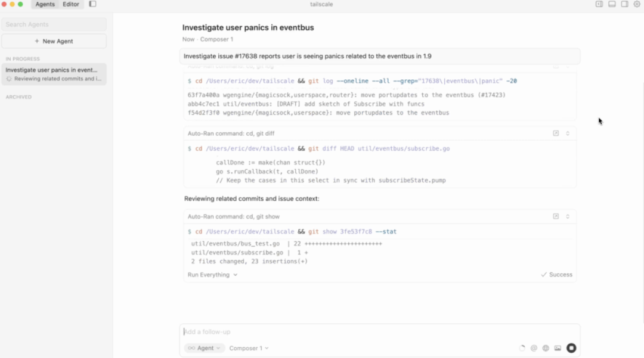This screenshot has width=644, height=358.
Task: Stop the running agent with stop button
Action: tap(571, 348)
